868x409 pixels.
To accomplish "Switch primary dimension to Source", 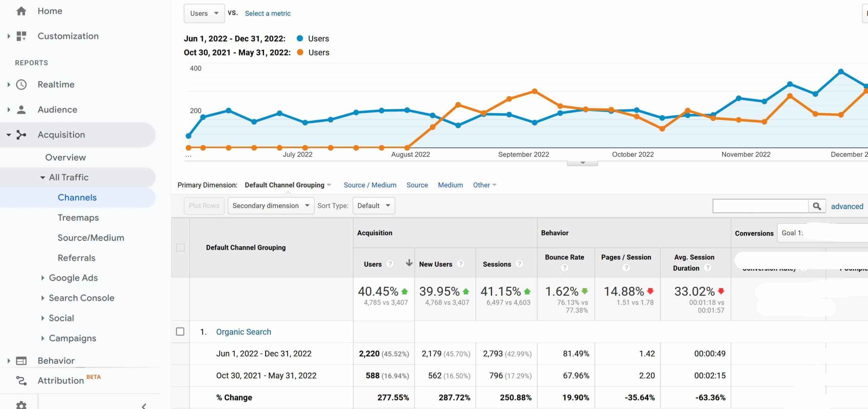I will pos(417,185).
